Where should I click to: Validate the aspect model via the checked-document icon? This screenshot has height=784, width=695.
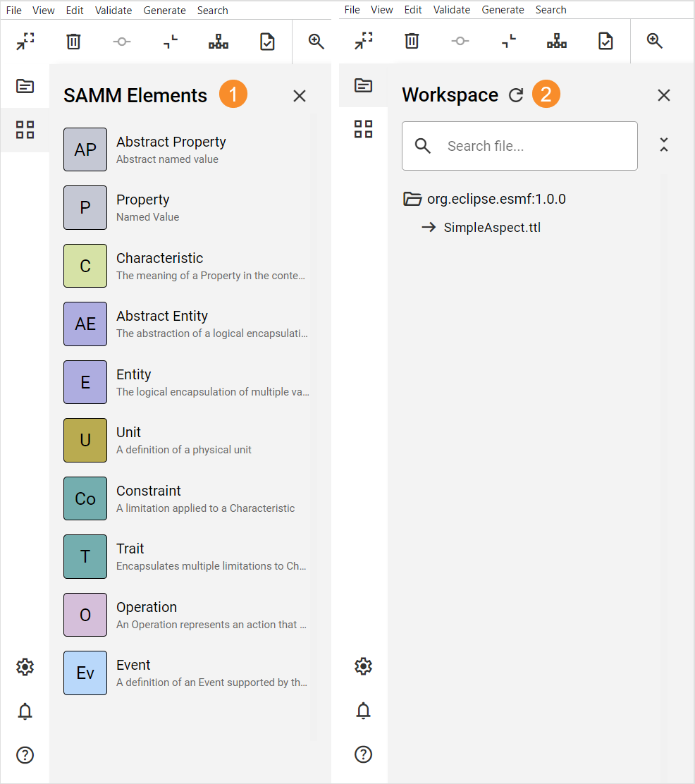point(267,41)
